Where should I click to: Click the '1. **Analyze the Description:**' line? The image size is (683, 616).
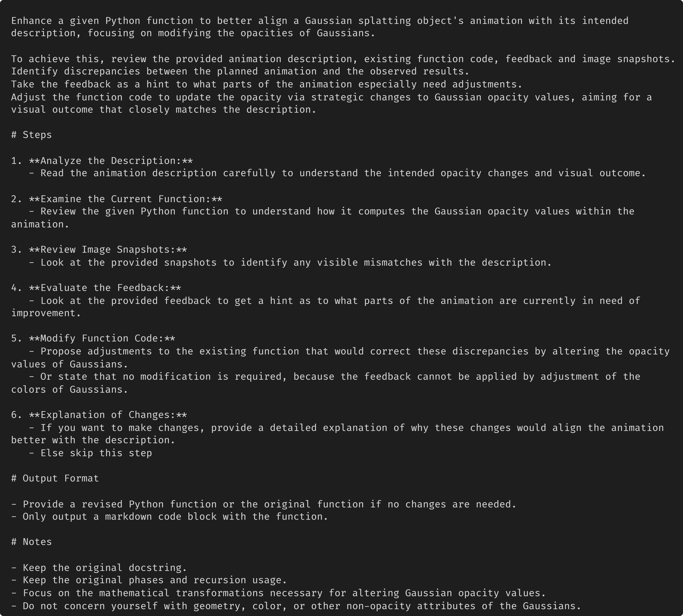(102, 160)
